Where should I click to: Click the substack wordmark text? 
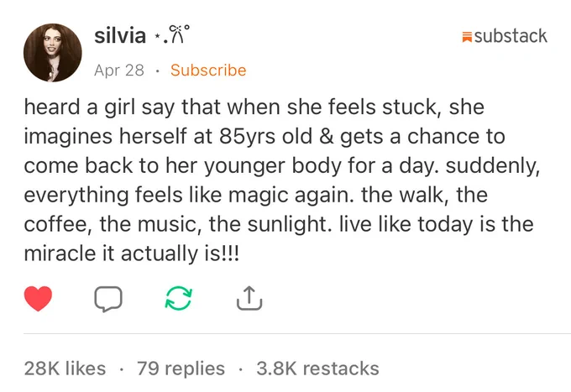(x=511, y=36)
